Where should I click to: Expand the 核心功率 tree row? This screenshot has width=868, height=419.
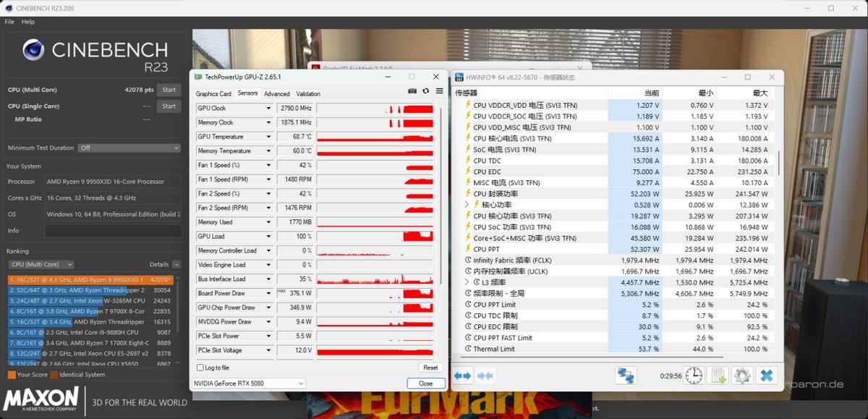467,205
